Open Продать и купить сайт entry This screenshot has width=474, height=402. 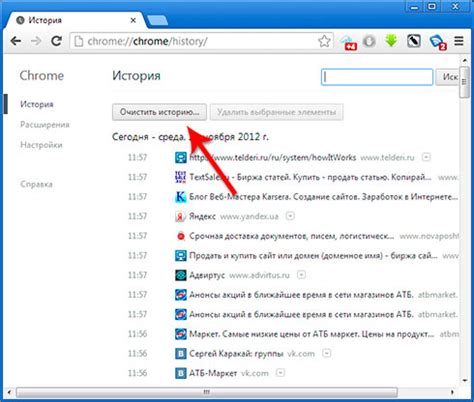313,256
